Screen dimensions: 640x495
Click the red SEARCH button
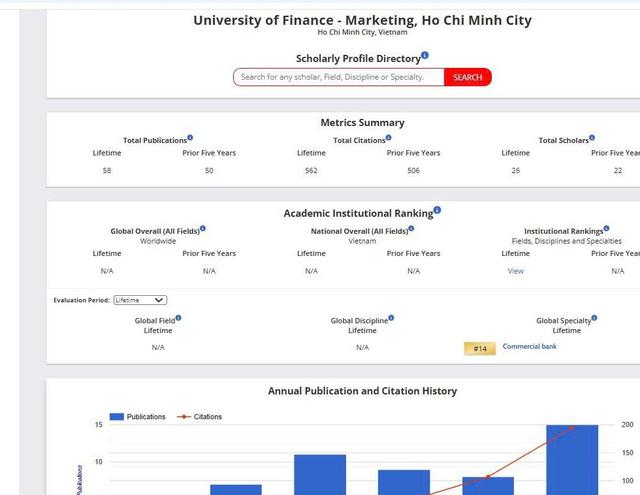click(468, 77)
